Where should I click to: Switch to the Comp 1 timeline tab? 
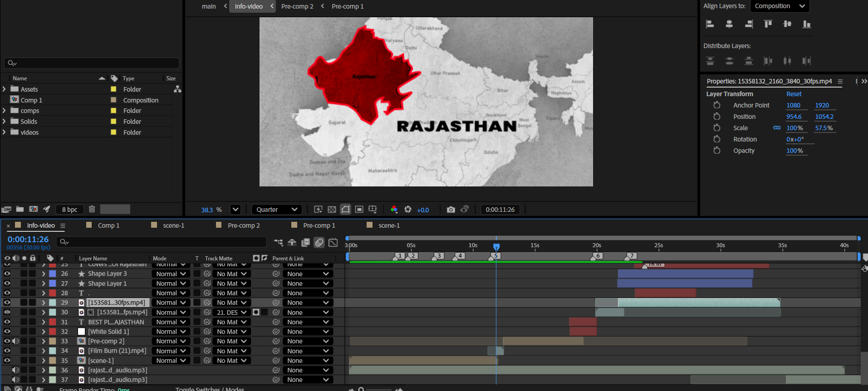(108, 225)
